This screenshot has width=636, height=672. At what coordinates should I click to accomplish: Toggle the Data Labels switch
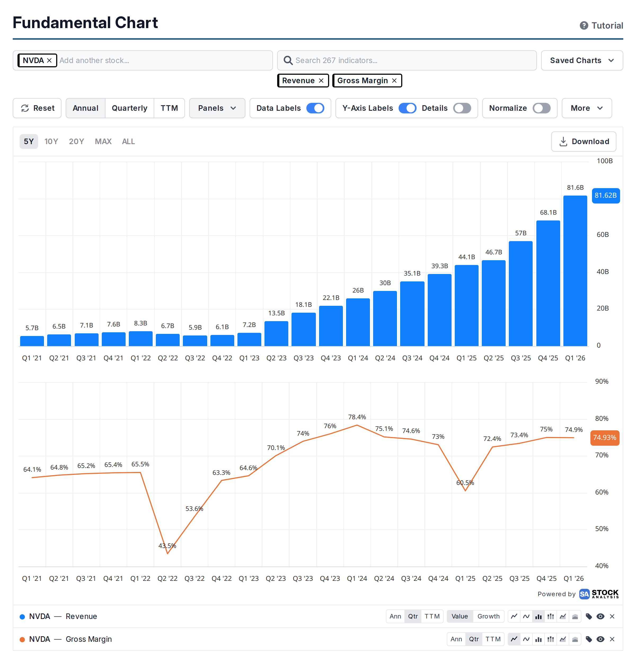pos(315,108)
